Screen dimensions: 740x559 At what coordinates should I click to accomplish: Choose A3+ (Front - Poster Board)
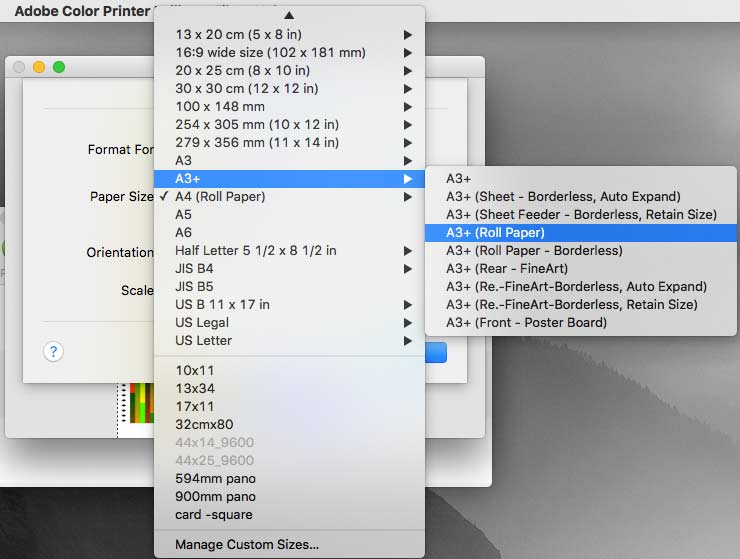(580, 323)
